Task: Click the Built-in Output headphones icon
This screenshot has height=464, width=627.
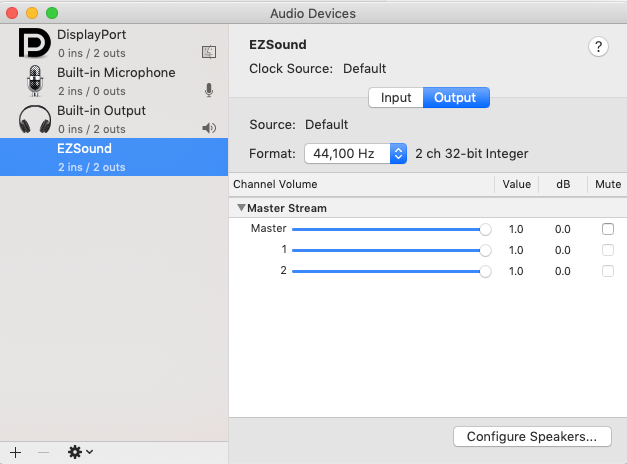Action: [35, 119]
